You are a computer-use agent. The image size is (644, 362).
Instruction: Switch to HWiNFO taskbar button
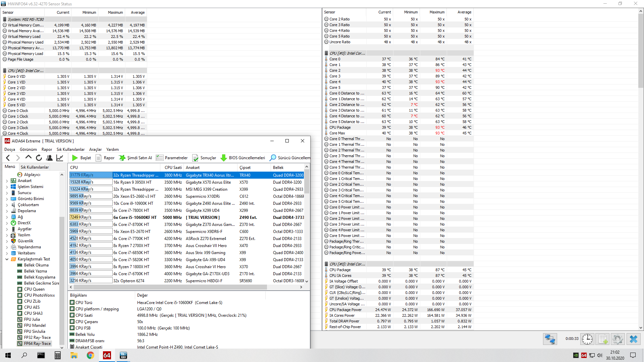123,355
